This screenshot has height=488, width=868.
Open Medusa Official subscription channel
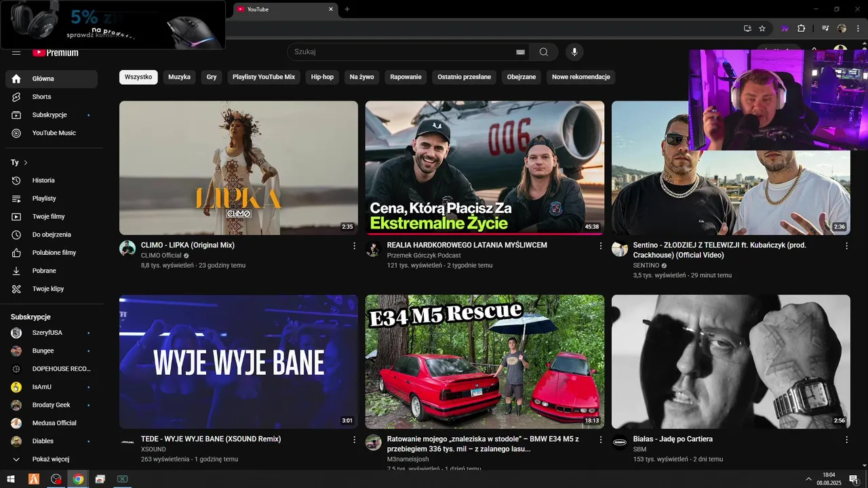pyautogui.click(x=52, y=423)
